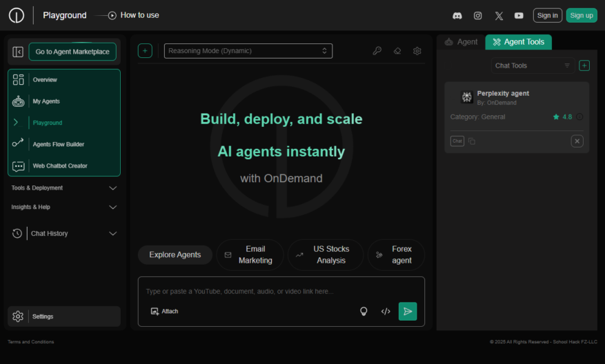Remove the Perplexity agent with X button

[x=577, y=141]
